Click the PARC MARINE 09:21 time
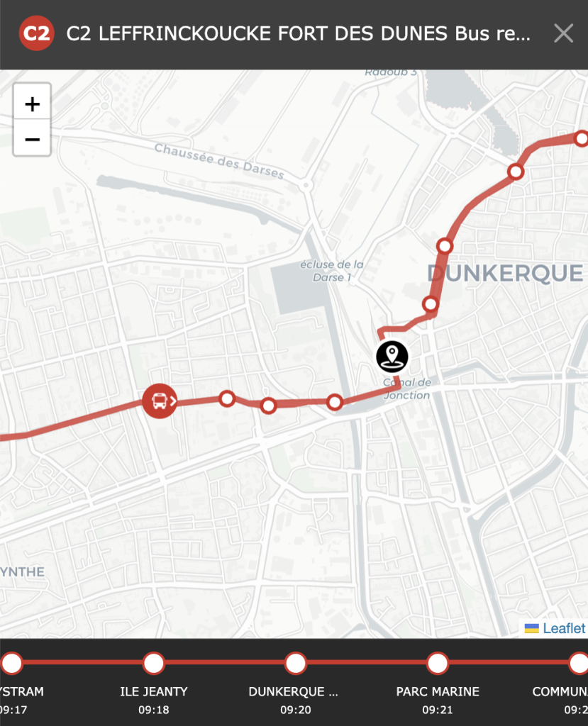Viewport: 588px width, 726px height. point(438,709)
